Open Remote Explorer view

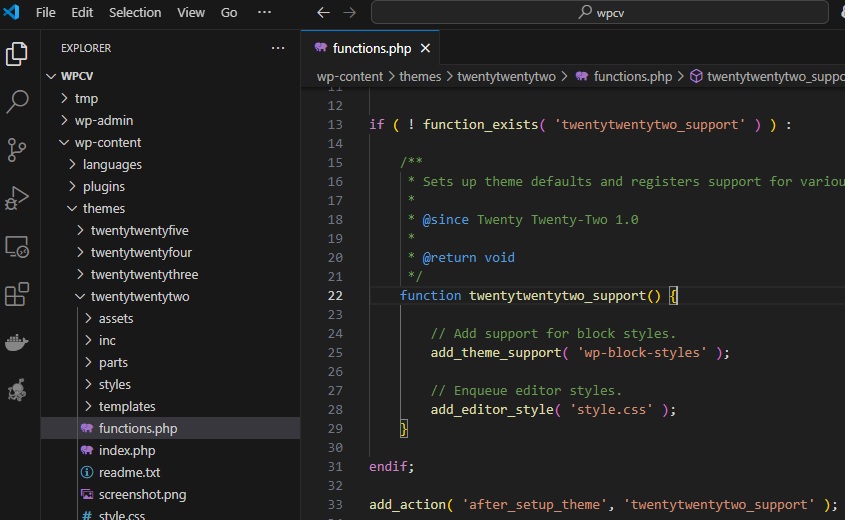click(x=17, y=247)
